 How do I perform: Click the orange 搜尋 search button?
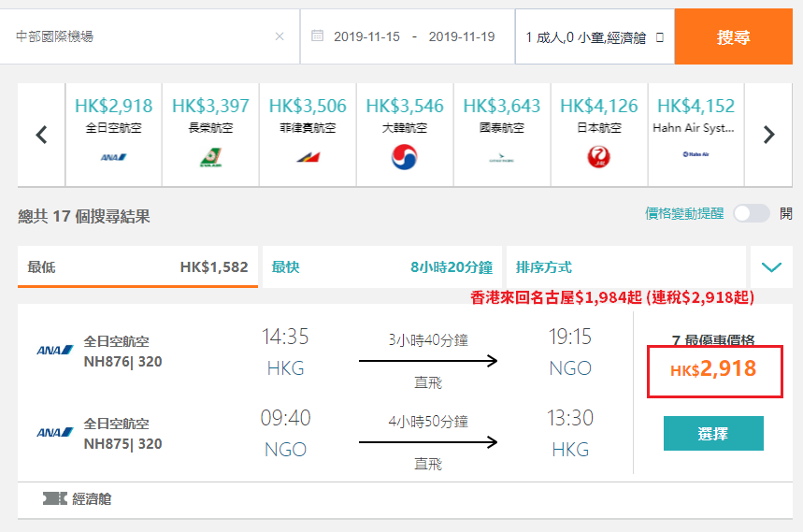click(733, 36)
